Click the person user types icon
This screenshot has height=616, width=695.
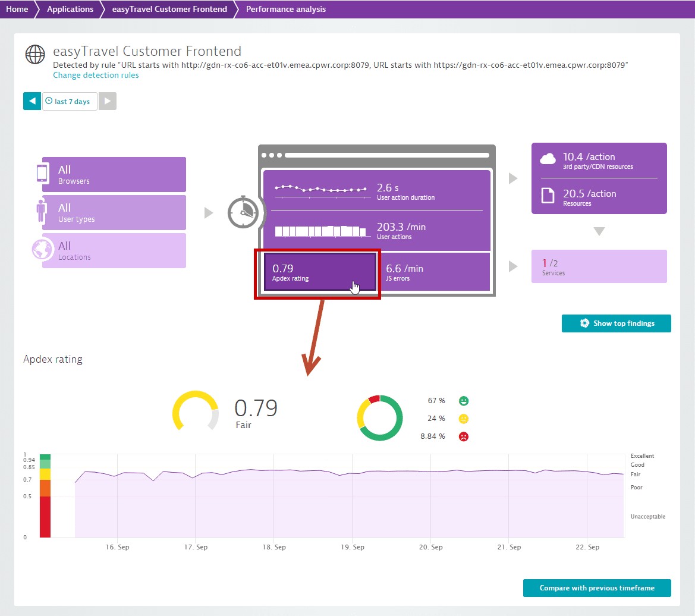(x=42, y=211)
